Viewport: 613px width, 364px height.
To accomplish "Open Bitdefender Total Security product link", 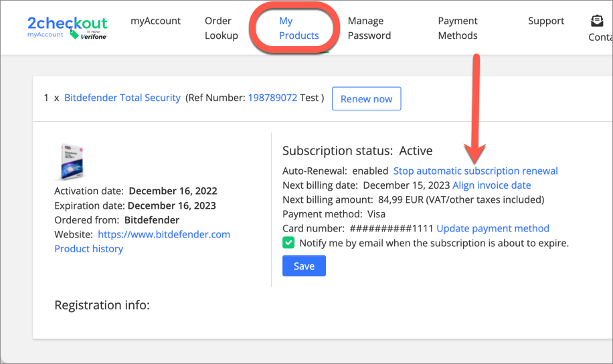I will (x=122, y=98).
